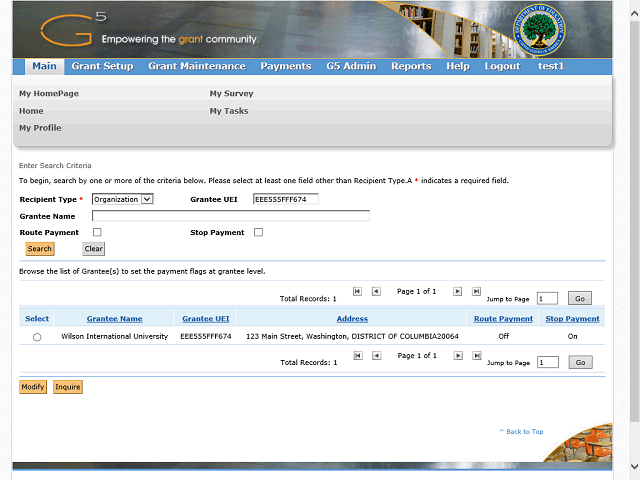Sort by Stop Payment column

(572, 319)
